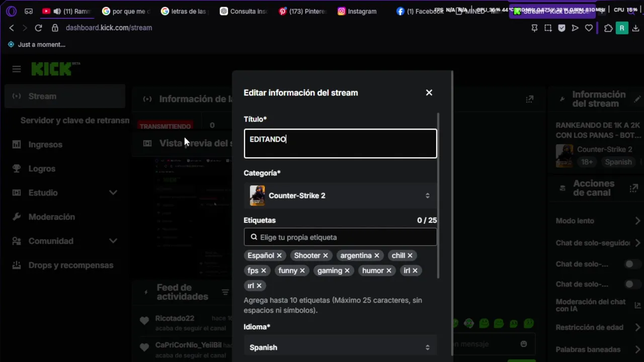Open the Idioma dropdown showing Spanish
644x362 pixels.
[x=341, y=347]
